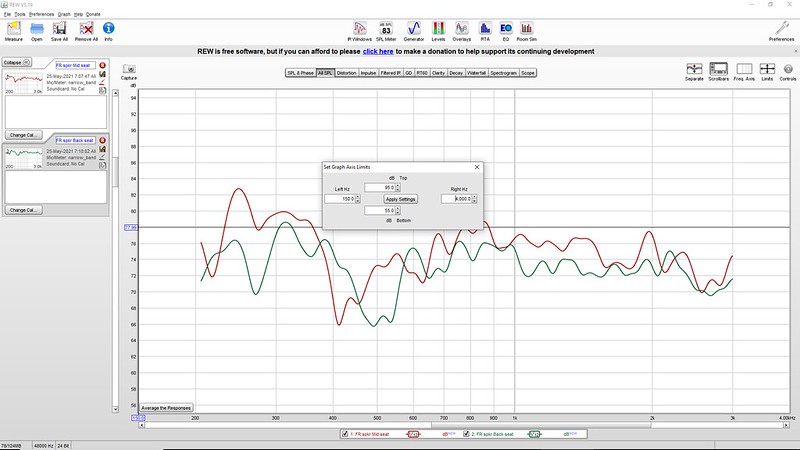Image resolution: width=800 pixels, height=450 pixels.
Task: Remove the FR spkr Mid seat measurement
Action: point(103,65)
